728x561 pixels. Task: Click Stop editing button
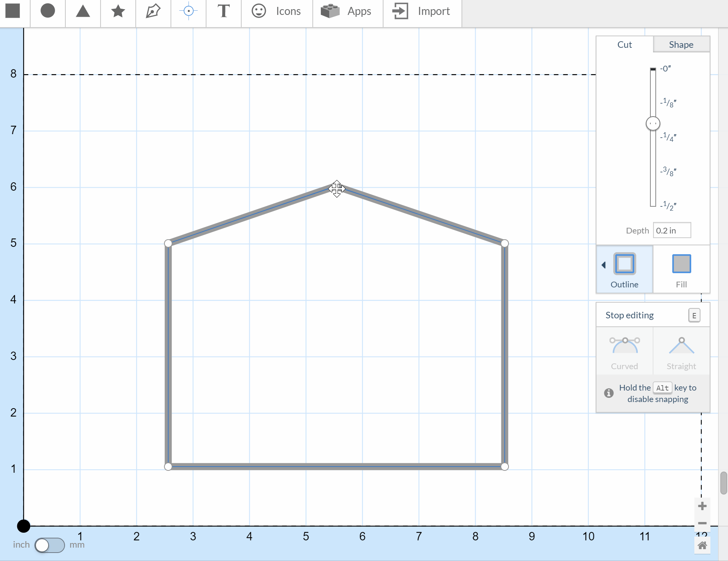(629, 315)
